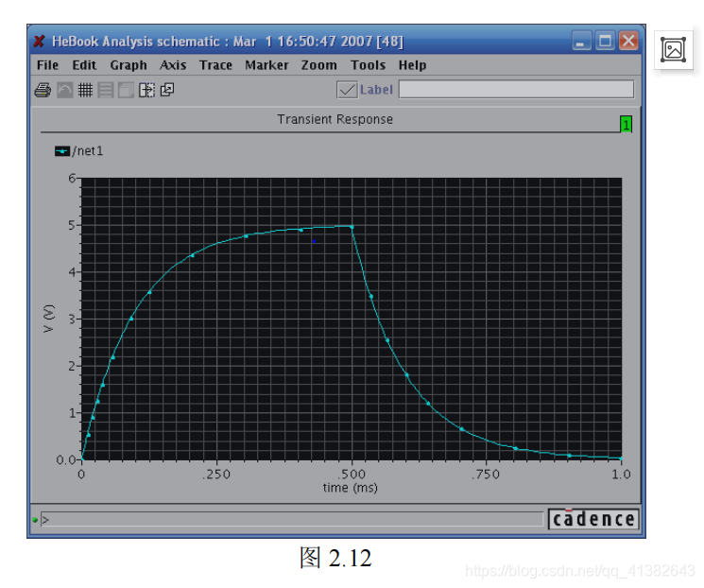The height and width of the screenshot is (588, 704).
Task: Click the cadence logo button
Action: click(593, 519)
